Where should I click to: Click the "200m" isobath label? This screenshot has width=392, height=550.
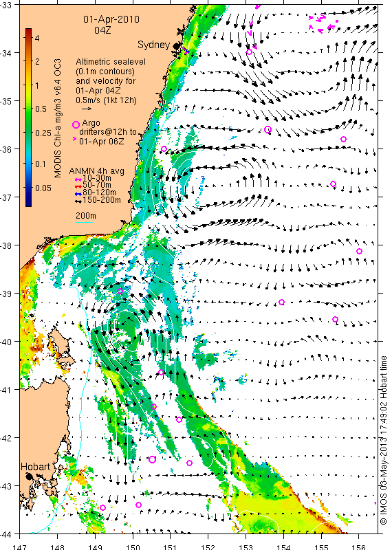[86, 216]
